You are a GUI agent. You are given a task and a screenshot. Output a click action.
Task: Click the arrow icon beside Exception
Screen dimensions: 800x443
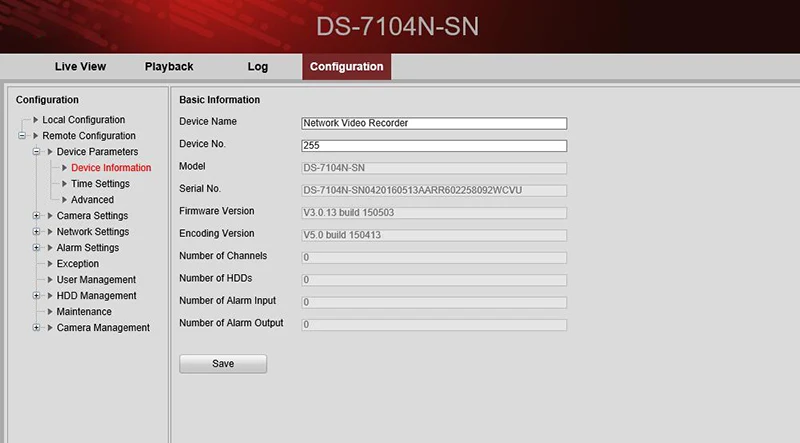click(x=50, y=263)
